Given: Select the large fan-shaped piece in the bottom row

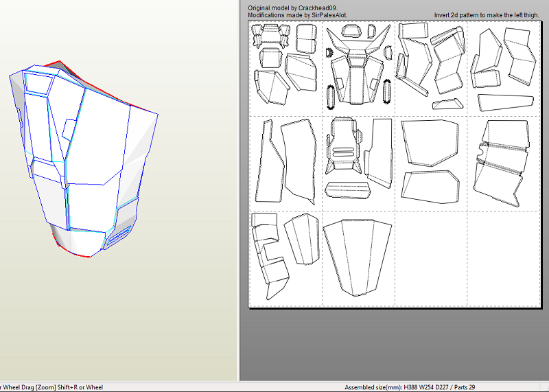Looking at the screenshot, I should pyautogui.click(x=357, y=257).
